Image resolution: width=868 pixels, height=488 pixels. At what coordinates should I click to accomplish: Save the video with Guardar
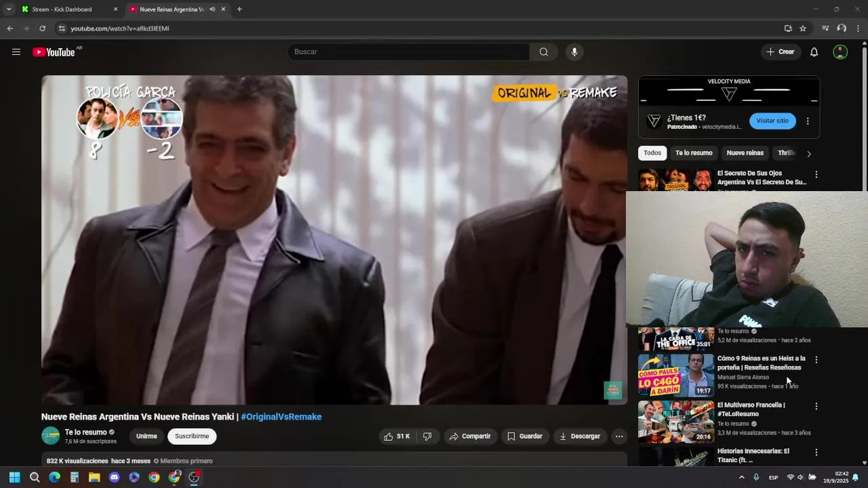(525, 436)
